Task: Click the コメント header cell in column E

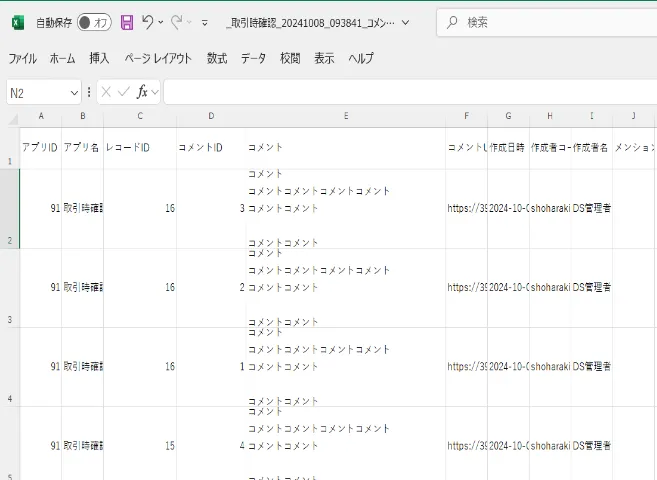Action: [346, 148]
